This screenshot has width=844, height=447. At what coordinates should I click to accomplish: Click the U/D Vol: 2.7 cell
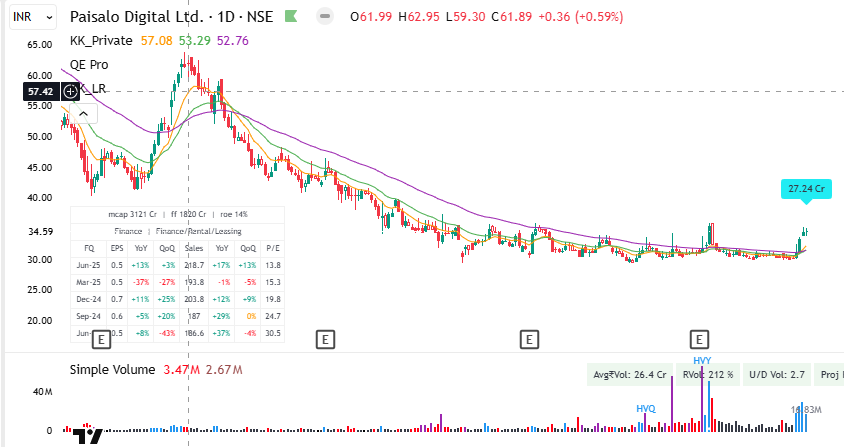pos(777,374)
